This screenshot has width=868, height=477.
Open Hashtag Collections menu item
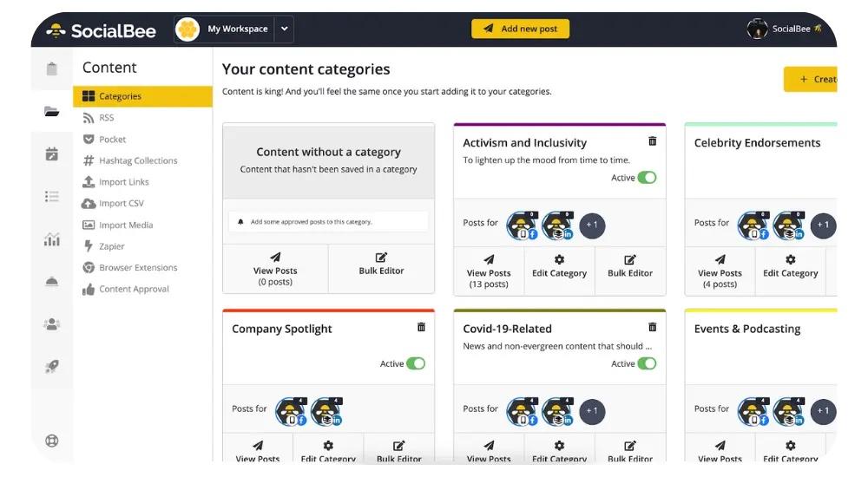coord(138,160)
